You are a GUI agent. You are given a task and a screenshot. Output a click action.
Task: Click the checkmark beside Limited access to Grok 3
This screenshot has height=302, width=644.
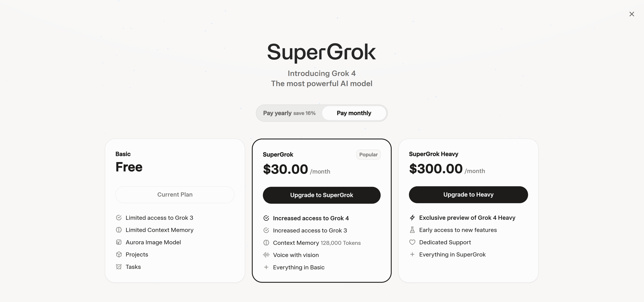click(x=119, y=217)
